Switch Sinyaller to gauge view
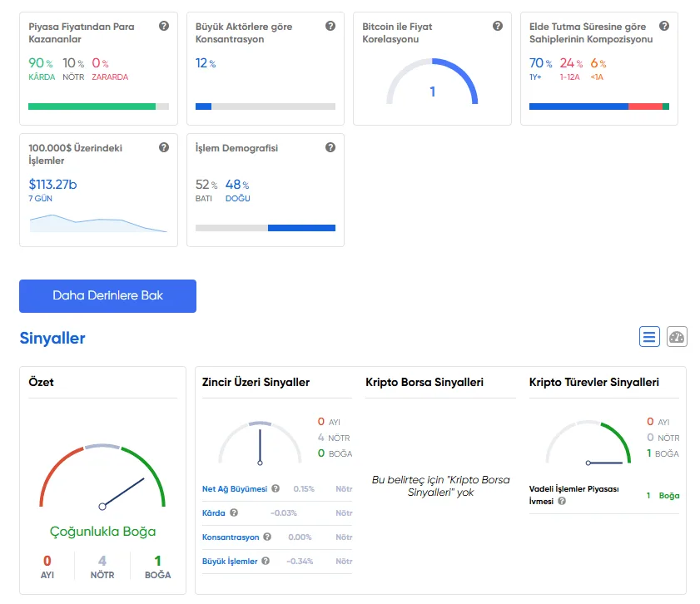The height and width of the screenshot is (604, 700). pyautogui.click(x=677, y=337)
